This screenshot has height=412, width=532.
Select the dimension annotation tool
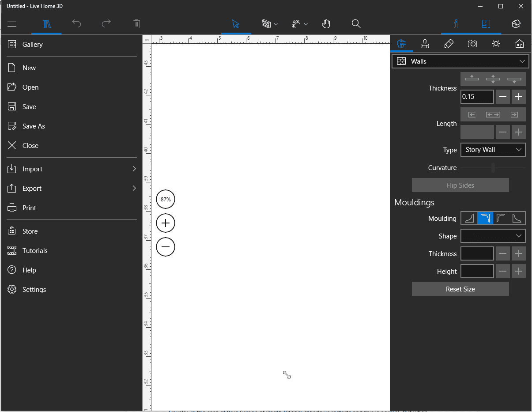[x=296, y=24]
